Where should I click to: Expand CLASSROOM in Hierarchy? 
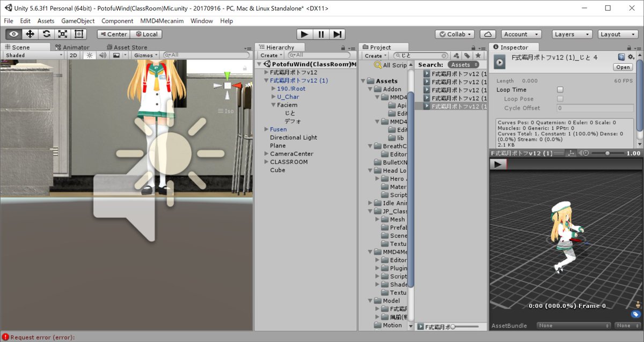pyautogui.click(x=266, y=162)
